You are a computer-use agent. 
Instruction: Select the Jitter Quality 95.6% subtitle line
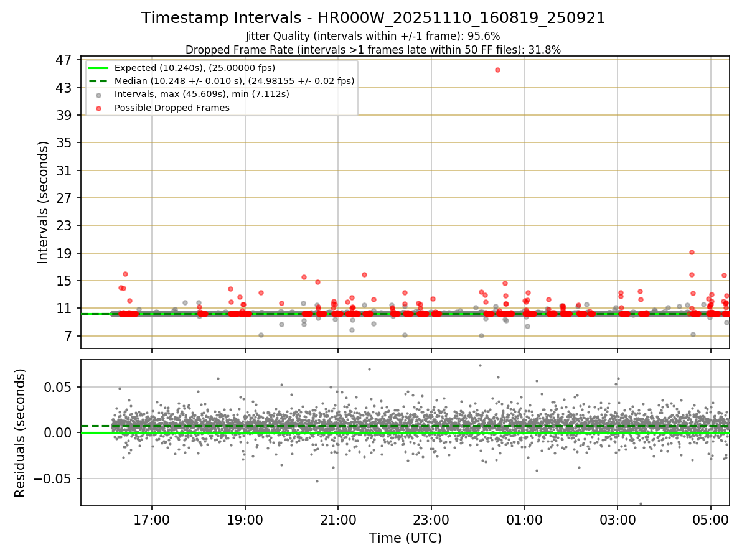(x=373, y=36)
